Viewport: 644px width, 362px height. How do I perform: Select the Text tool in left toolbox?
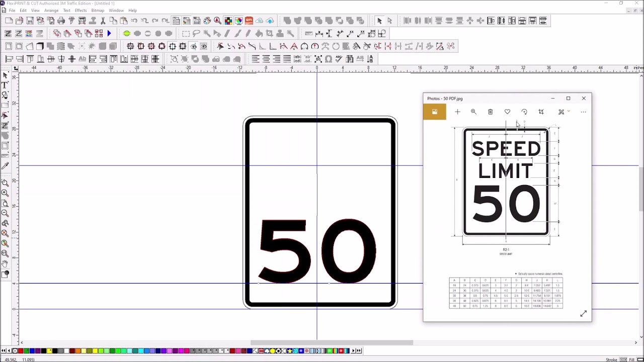click(x=5, y=85)
